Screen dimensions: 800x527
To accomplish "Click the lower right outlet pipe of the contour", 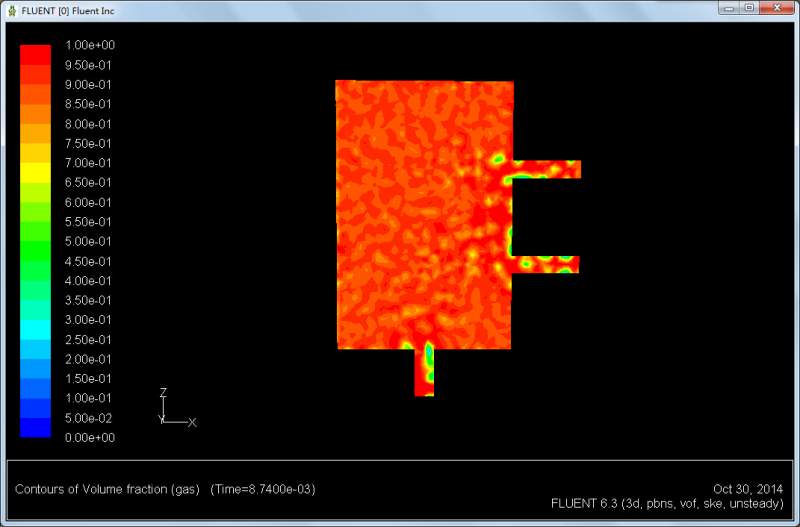I will [x=545, y=264].
